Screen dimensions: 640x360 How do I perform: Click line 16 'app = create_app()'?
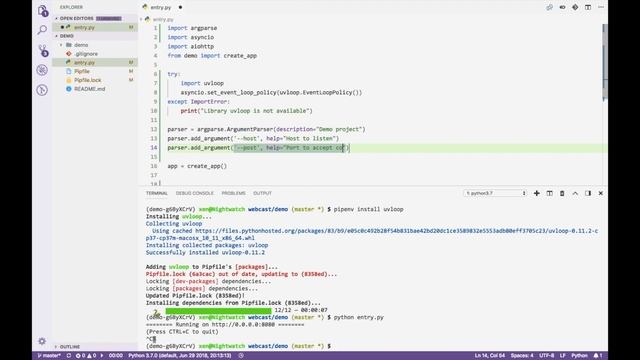tap(197, 166)
